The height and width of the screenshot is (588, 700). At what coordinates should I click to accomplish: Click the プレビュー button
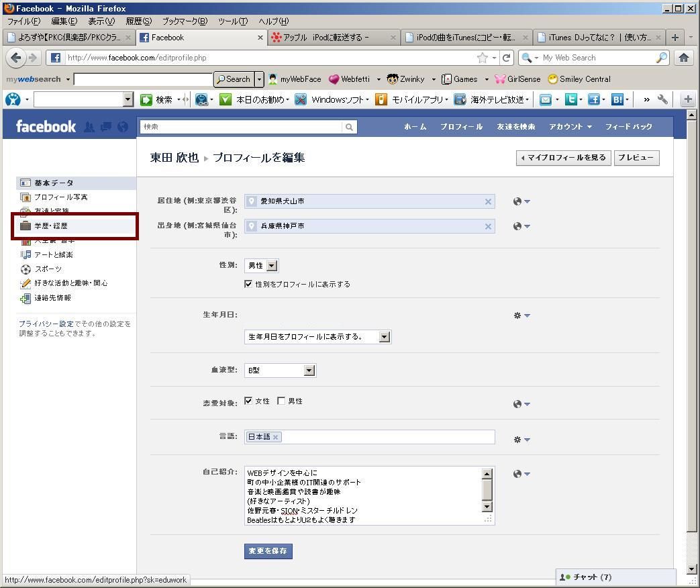(636, 158)
